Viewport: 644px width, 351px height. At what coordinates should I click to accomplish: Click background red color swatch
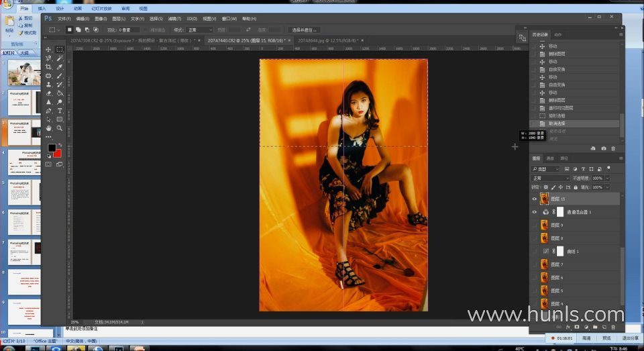point(58,154)
